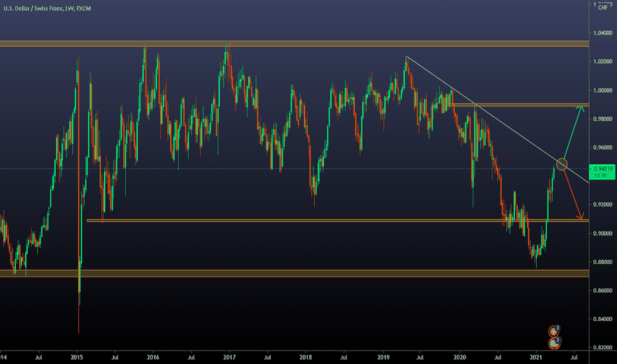Click the 2020 label on time axis

459,357
